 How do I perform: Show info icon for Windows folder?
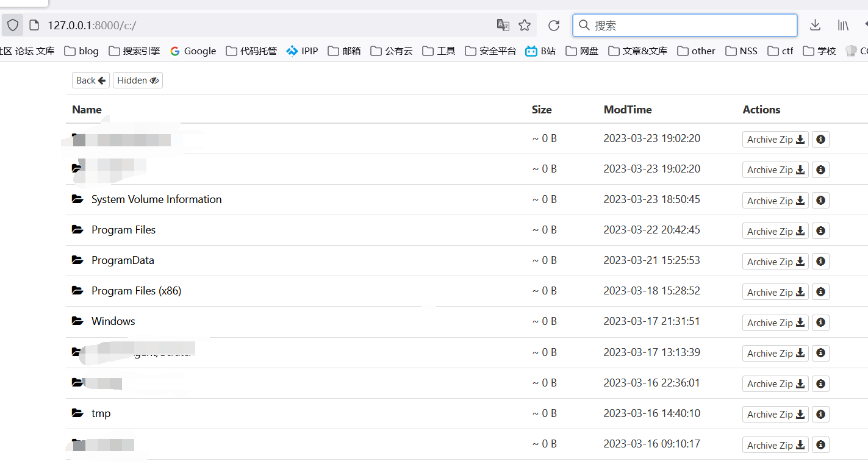[820, 323]
